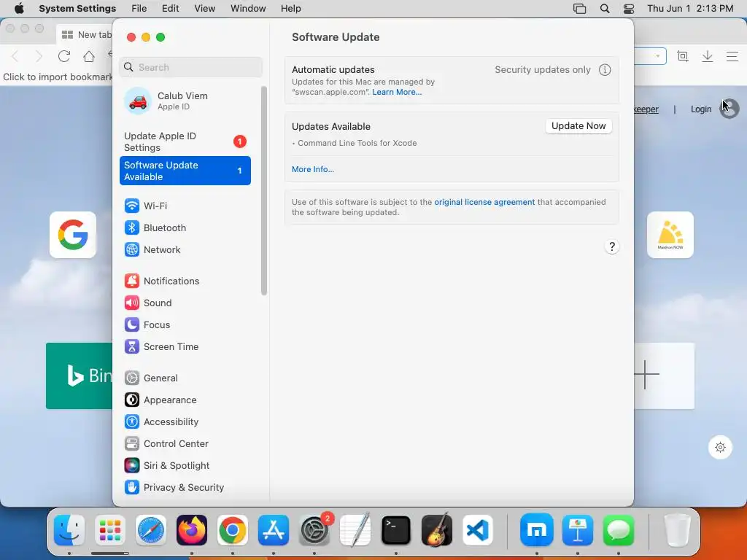Open the Learn More… link
Image resolution: width=747 pixels, height=560 pixels.
pos(397,93)
